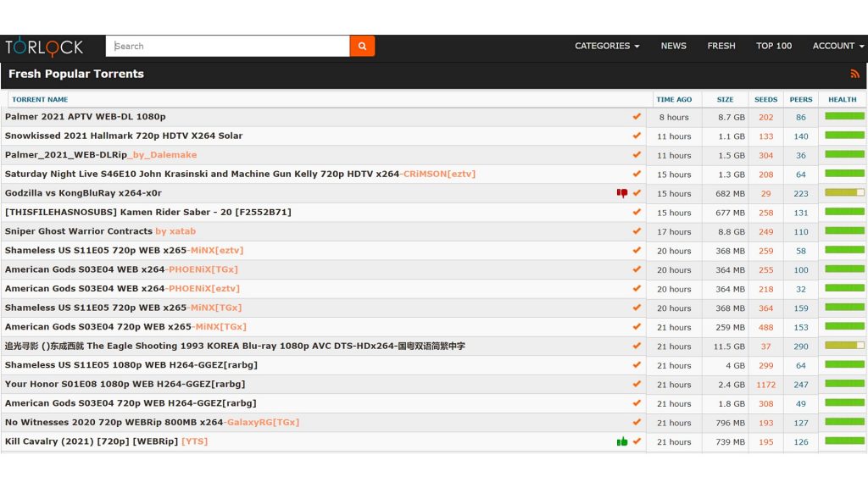Sort by the Seeds column header
This screenshot has width=868, height=488.
(x=765, y=100)
